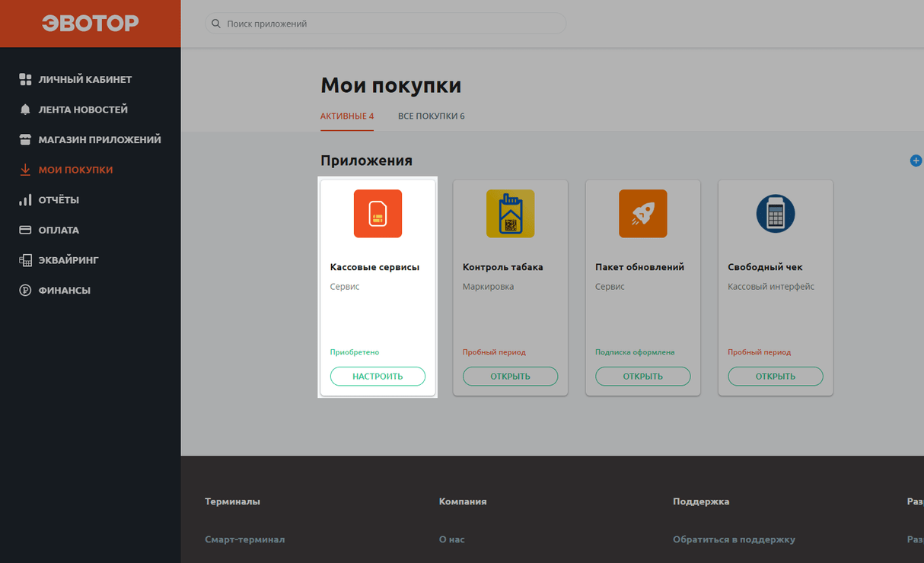Screen dimensions: 924x563
Task: Click the Кассовые сервисы SIM card icon
Action: click(378, 214)
